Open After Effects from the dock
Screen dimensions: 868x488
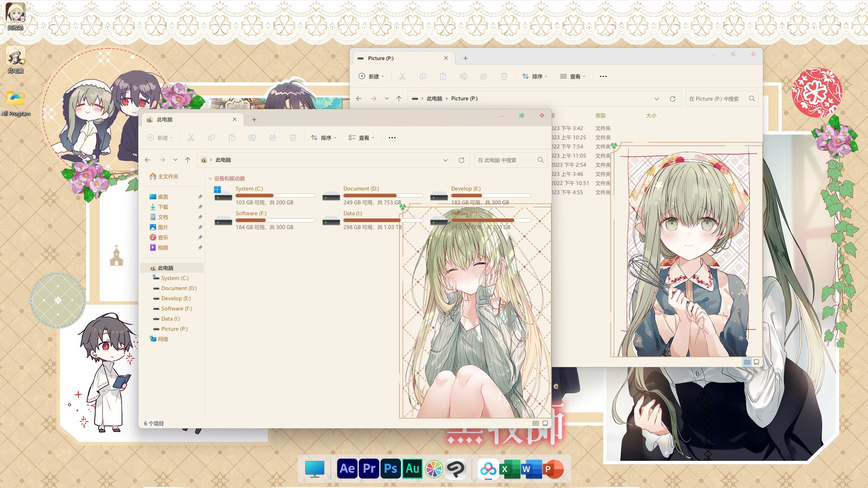click(347, 469)
